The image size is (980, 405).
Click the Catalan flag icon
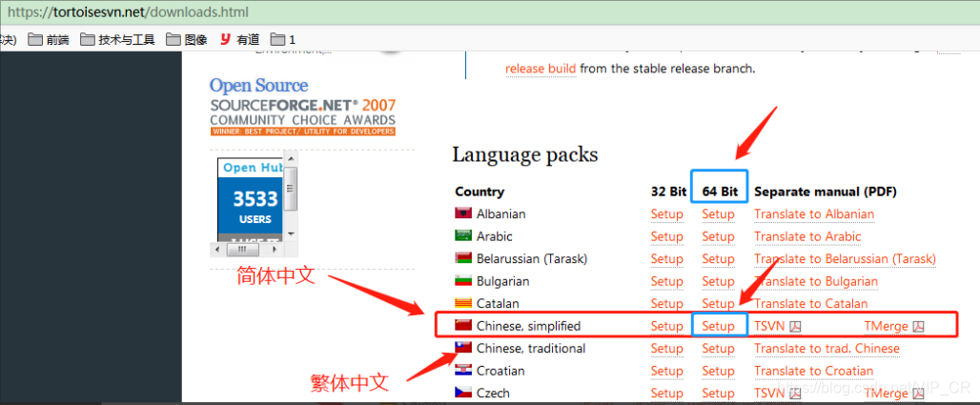point(462,303)
